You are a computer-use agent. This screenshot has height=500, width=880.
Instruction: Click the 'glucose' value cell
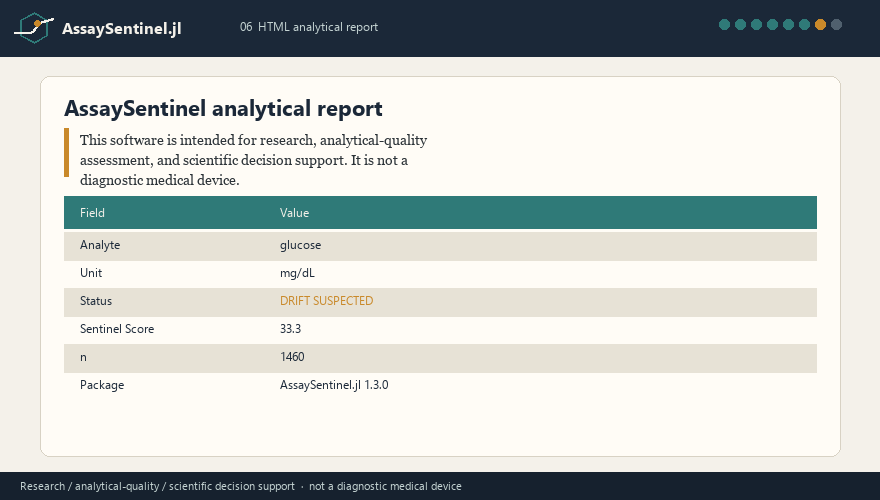point(301,245)
